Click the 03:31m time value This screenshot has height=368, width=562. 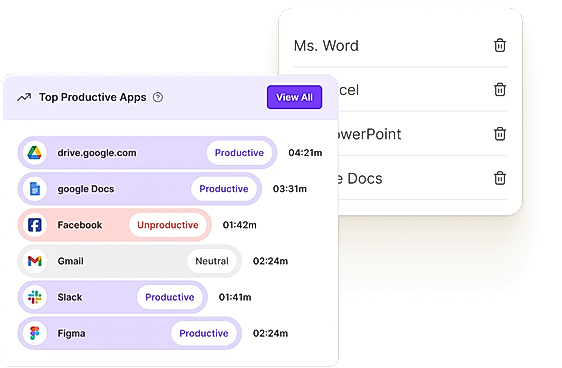pyautogui.click(x=290, y=189)
